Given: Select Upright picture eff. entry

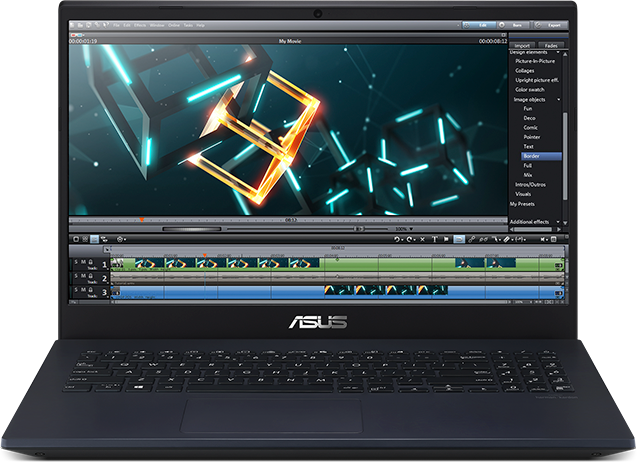Looking at the screenshot, I should 537,80.
